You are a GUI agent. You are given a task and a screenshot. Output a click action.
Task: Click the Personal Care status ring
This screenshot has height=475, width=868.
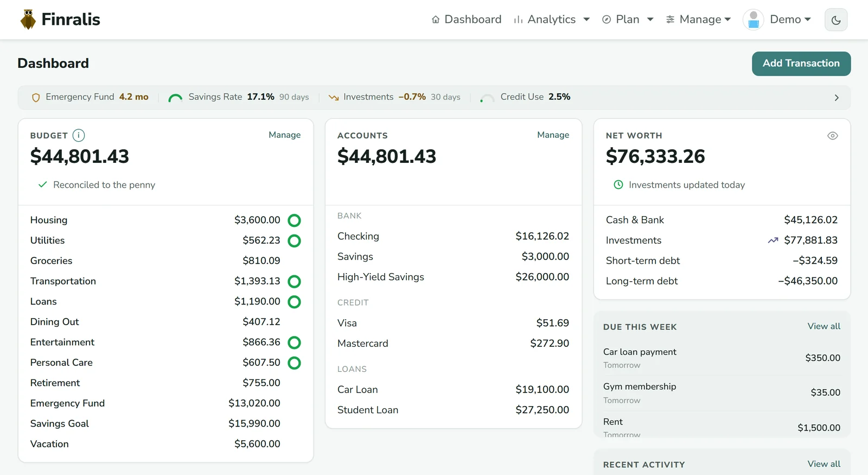294,363
